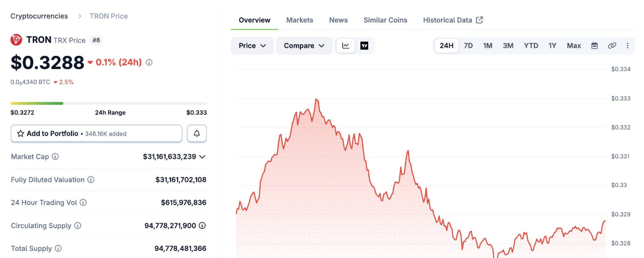Show Total Supply info icon
This screenshot has height=258, width=644.
(x=58, y=248)
